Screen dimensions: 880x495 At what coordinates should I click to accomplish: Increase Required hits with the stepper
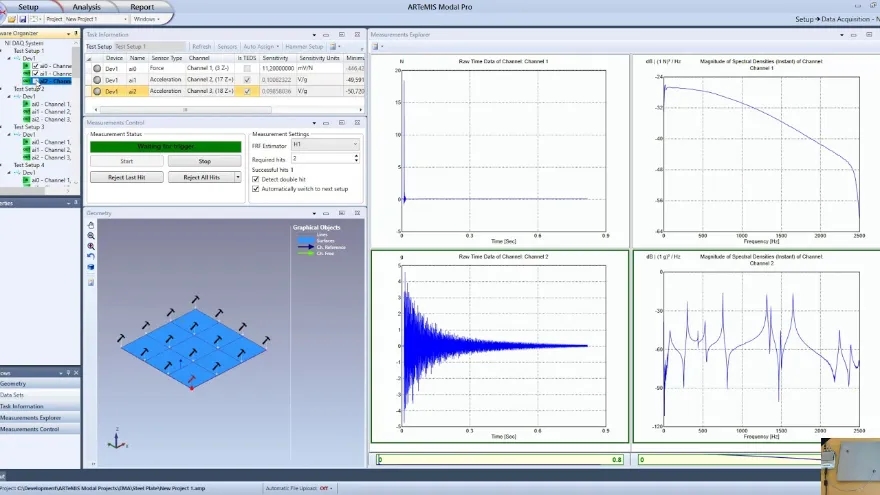[356, 157]
